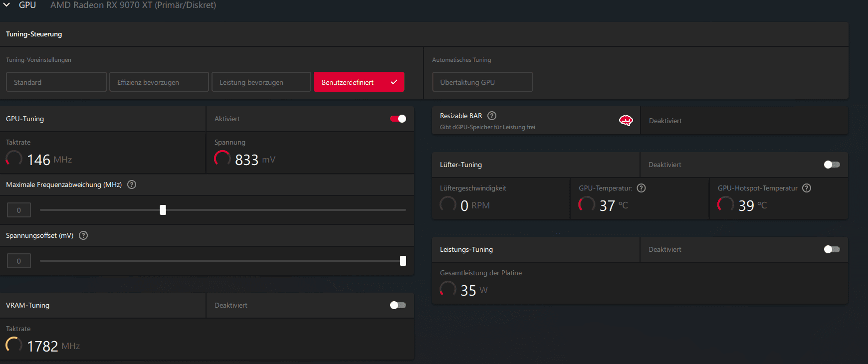
Task: Click Deaktiviert status of Resizable BAR
Action: 665,121
